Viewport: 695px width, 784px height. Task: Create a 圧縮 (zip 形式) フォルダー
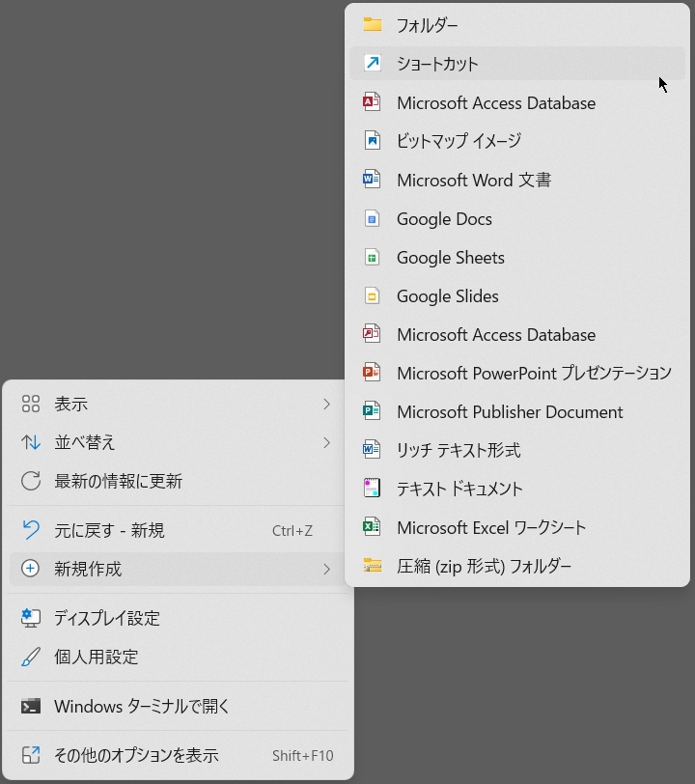[x=484, y=566]
